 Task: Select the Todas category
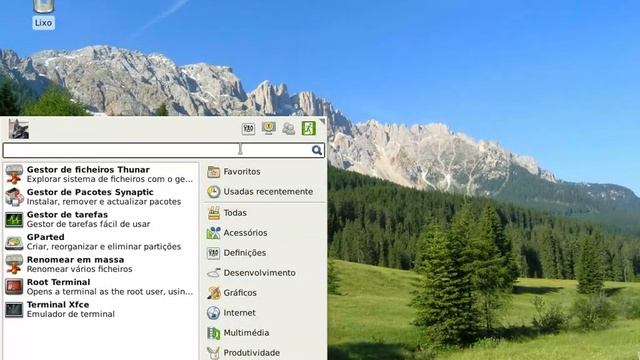pyautogui.click(x=264, y=213)
